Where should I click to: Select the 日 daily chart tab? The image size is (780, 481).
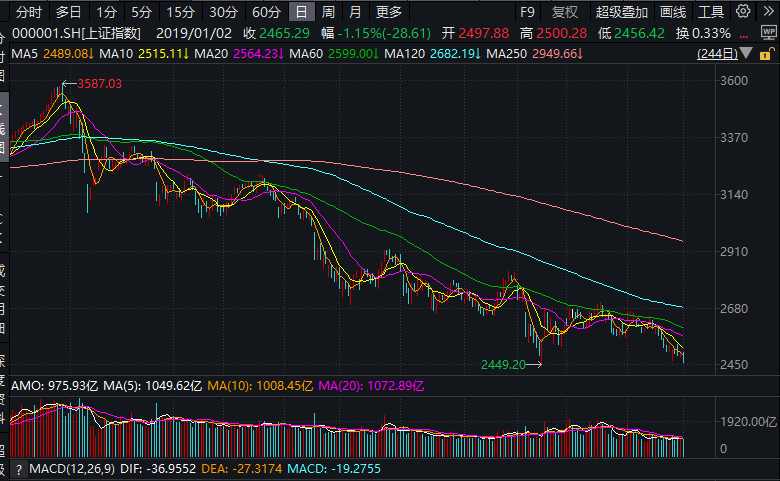(x=301, y=12)
